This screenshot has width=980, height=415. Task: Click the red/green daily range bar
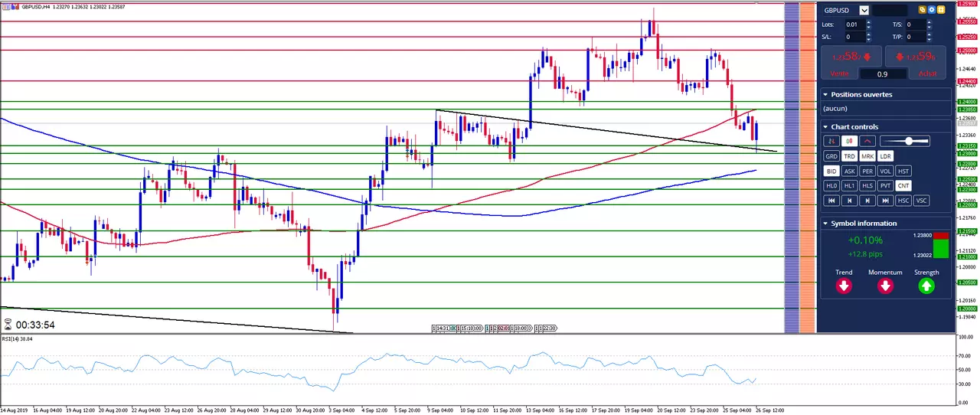point(940,245)
